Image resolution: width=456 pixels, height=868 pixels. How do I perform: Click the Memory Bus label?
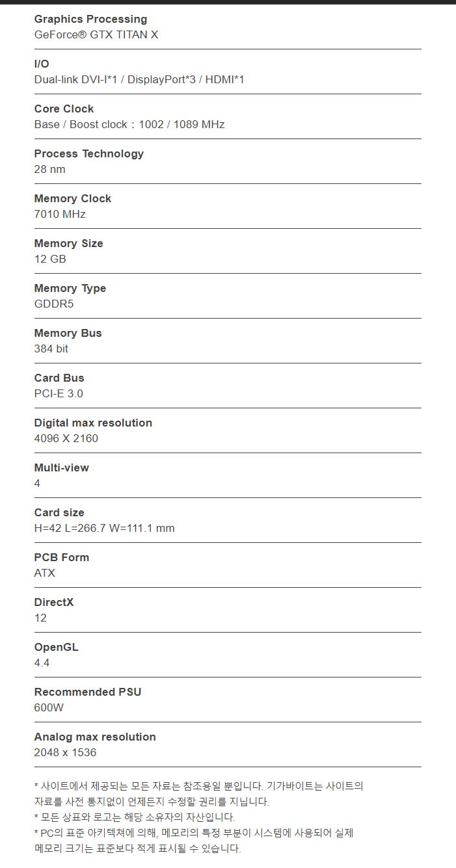tap(68, 334)
